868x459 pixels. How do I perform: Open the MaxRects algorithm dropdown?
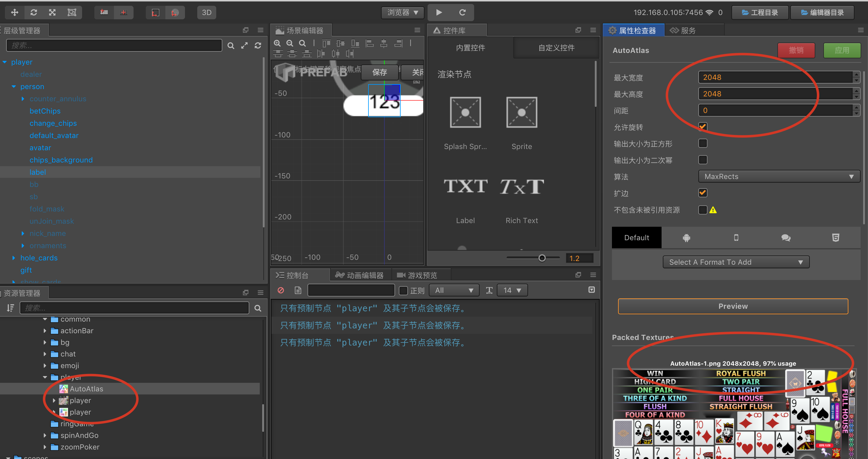tap(779, 177)
